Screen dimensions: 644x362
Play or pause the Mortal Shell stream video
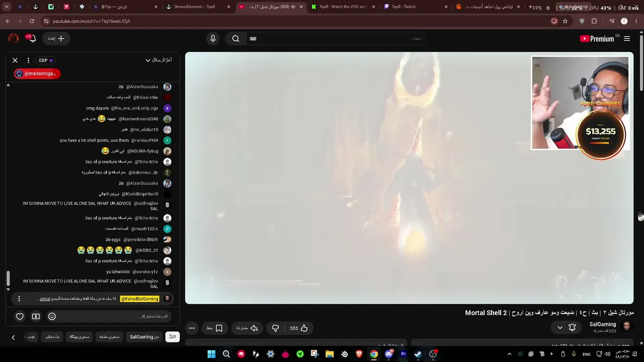409,178
